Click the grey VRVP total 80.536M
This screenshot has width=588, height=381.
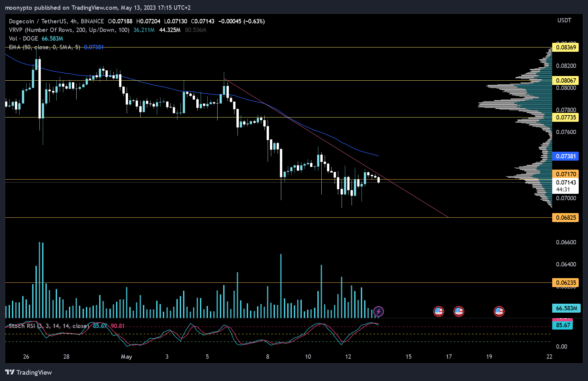[196, 30]
